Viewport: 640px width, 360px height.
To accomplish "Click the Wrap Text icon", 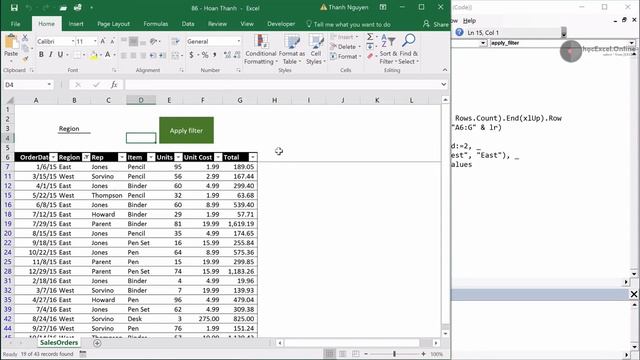I will pyautogui.click(x=176, y=41).
